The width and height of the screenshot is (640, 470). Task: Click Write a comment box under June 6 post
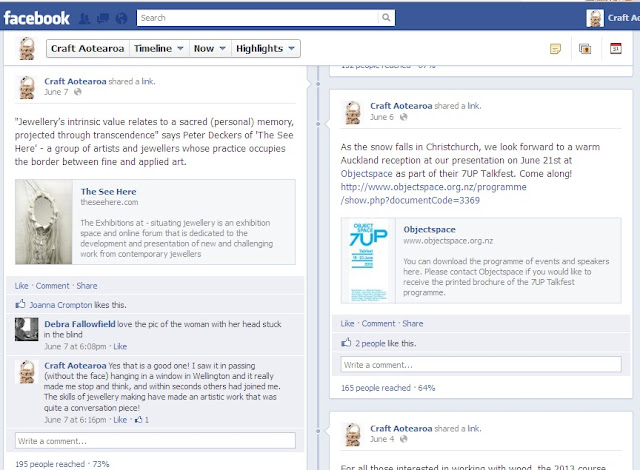481,365
